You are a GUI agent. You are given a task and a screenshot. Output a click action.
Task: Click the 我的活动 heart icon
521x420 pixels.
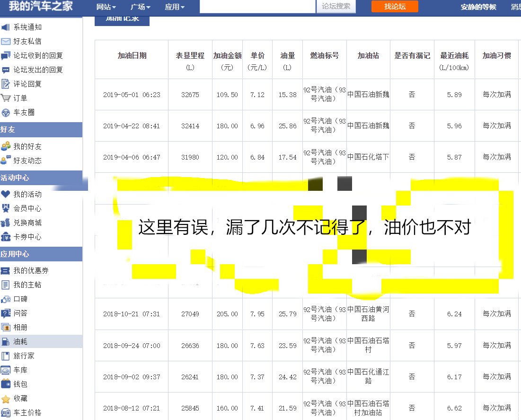pyautogui.click(x=6, y=194)
